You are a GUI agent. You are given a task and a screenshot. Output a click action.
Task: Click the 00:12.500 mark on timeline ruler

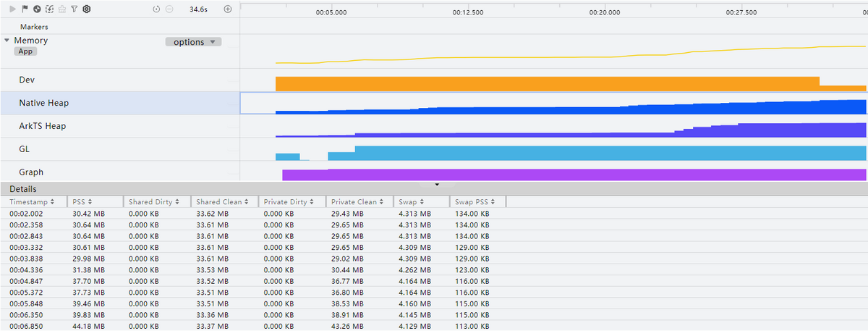467,12
